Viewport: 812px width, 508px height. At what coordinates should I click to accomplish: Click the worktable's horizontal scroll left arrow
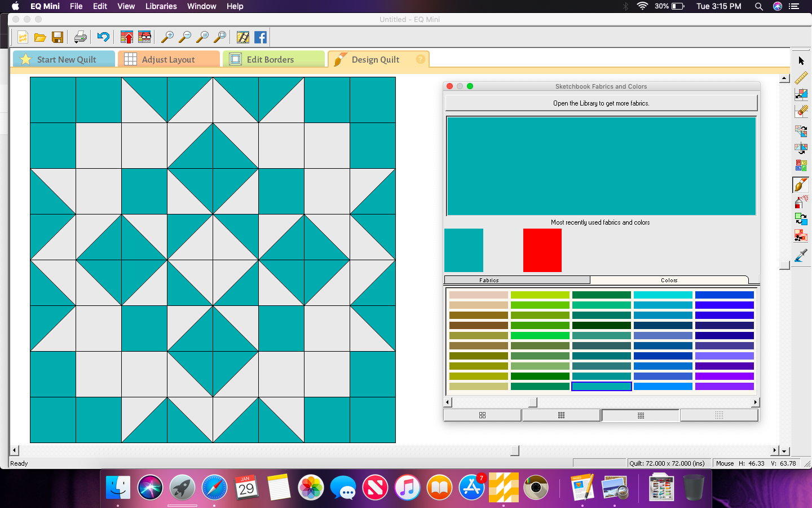15,451
